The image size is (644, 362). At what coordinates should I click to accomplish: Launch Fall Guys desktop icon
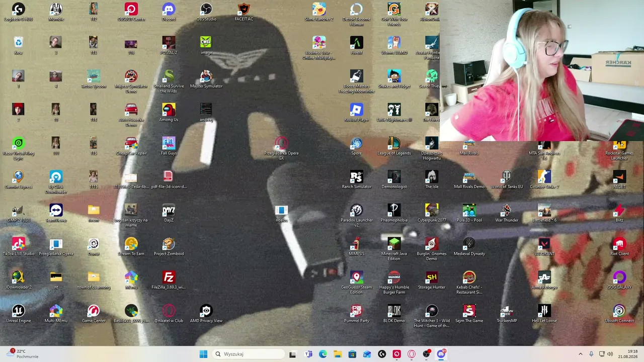169,146
